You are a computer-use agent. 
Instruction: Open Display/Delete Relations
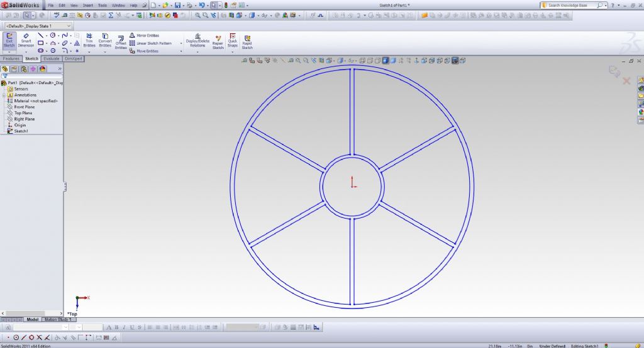click(x=197, y=40)
